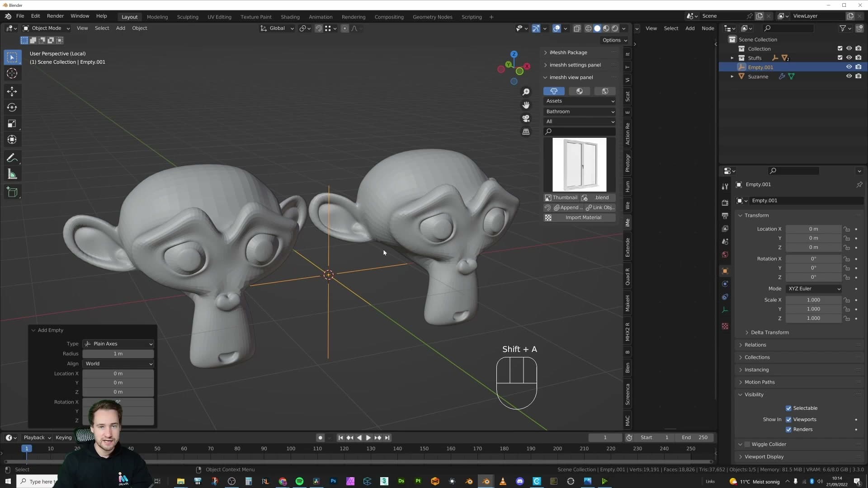Switch to the Geometry Nodes workspace tab
Screen dimensions: 868x488
coord(433,17)
